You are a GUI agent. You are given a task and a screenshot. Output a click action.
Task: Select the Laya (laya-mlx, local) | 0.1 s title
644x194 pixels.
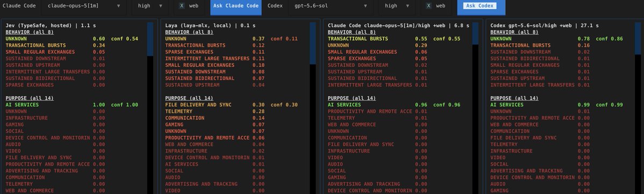[210, 25]
